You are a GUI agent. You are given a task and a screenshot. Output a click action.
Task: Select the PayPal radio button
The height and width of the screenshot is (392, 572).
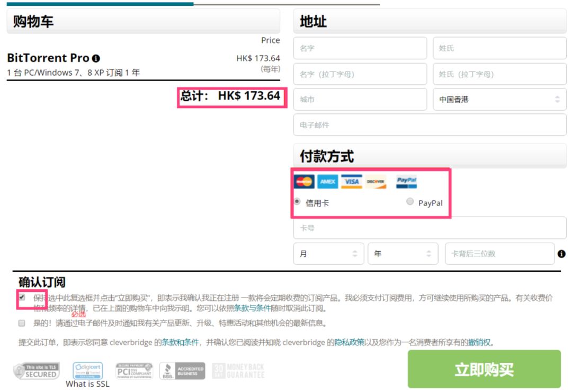pyautogui.click(x=410, y=201)
